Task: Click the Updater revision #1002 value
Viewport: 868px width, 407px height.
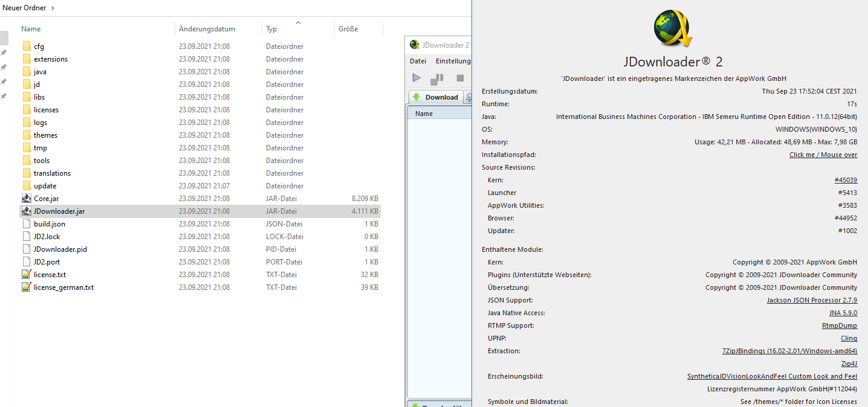Action: tap(847, 231)
